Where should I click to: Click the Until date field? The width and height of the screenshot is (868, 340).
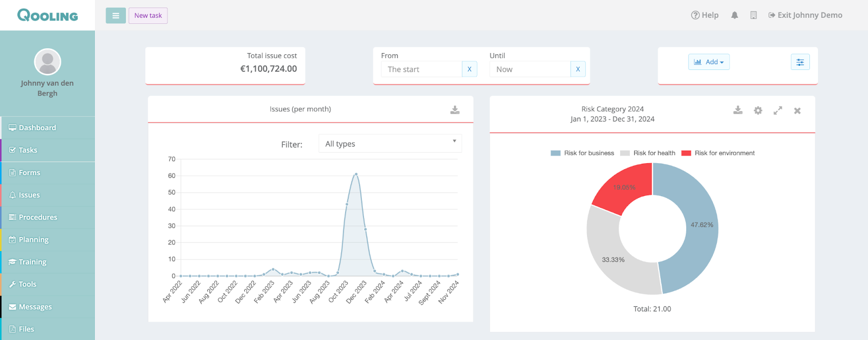tap(530, 69)
